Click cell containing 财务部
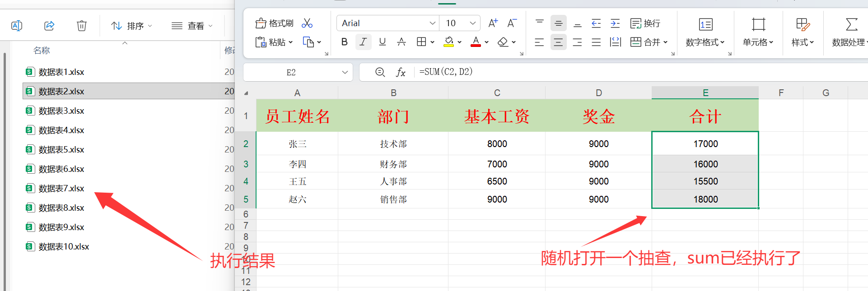This screenshot has width=868, height=291. coord(393,164)
